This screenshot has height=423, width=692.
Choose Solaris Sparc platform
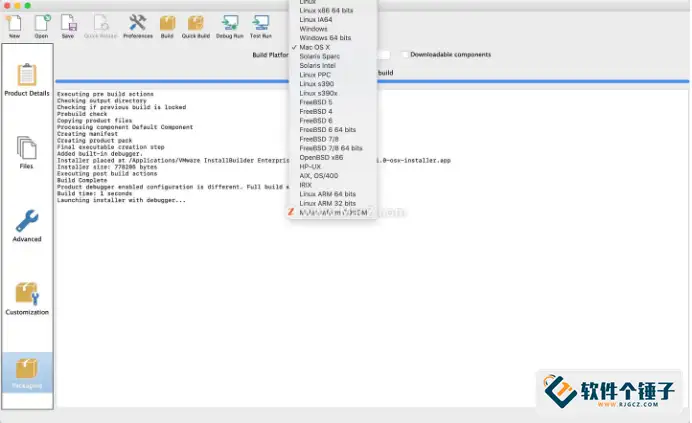[x=320, y=57]
